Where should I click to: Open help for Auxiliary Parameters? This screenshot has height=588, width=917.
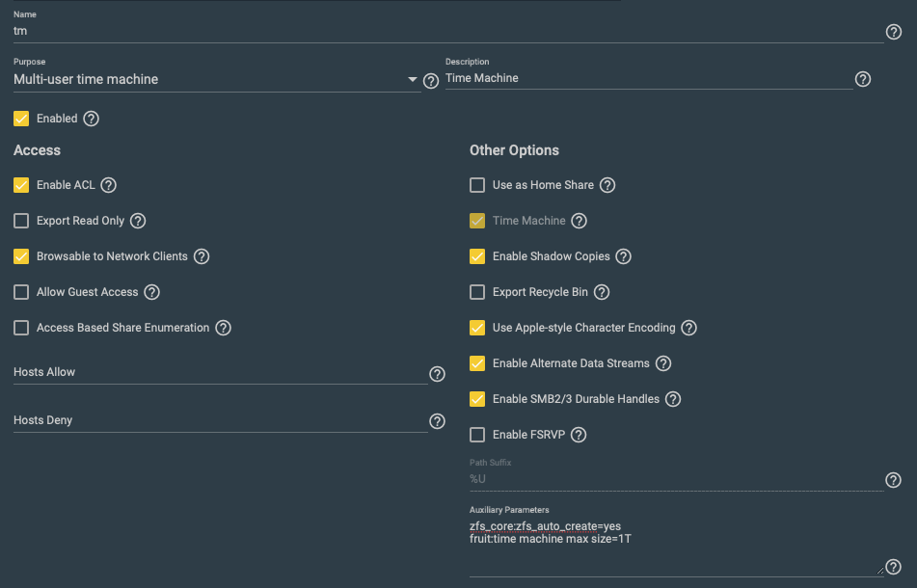tap(893, 567)
